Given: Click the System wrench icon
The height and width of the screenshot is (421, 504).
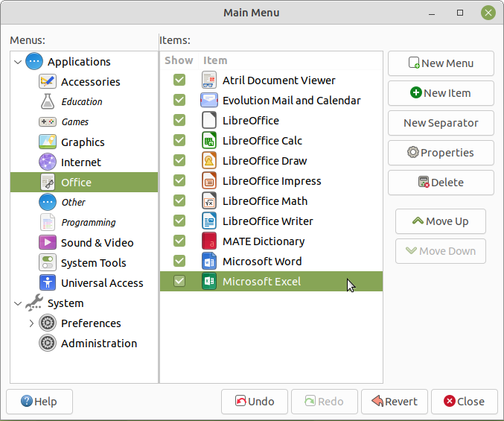Looking at the screenshot, I should (x=34, y=303).
